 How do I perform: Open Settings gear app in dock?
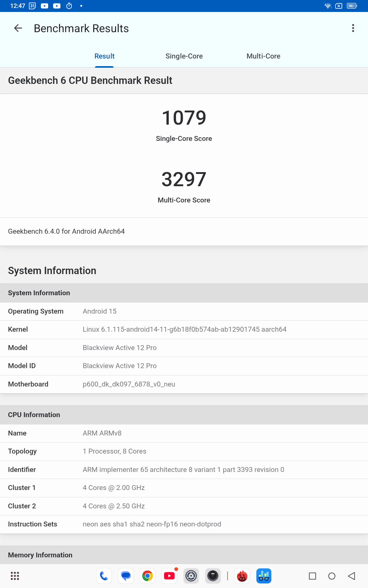191,576
